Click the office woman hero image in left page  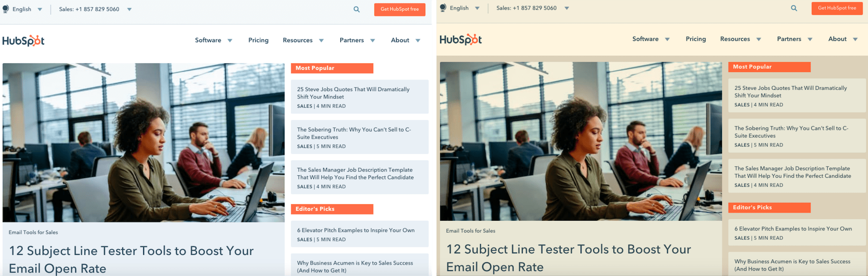coord(144,142)
